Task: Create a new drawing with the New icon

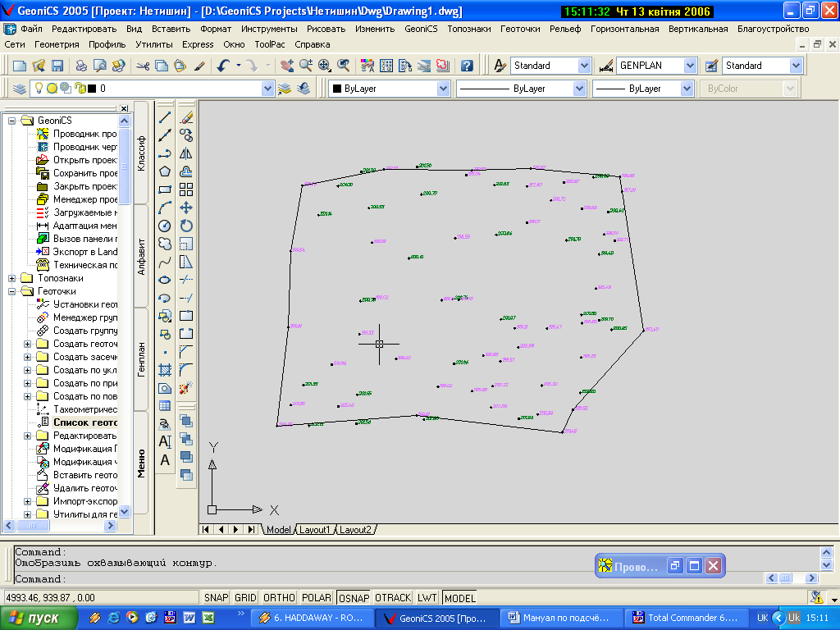Action: 20,66
